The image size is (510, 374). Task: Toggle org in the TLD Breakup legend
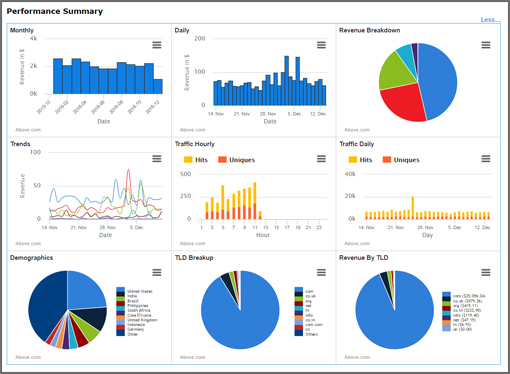pyautogui.click(x=303, y=301)
